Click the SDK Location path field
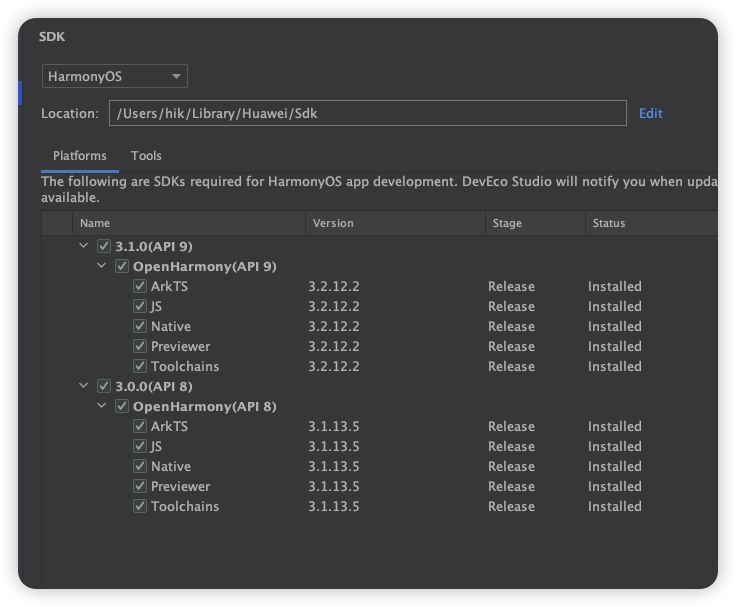Viewport: 736px width, 607px height. (368, 113)
